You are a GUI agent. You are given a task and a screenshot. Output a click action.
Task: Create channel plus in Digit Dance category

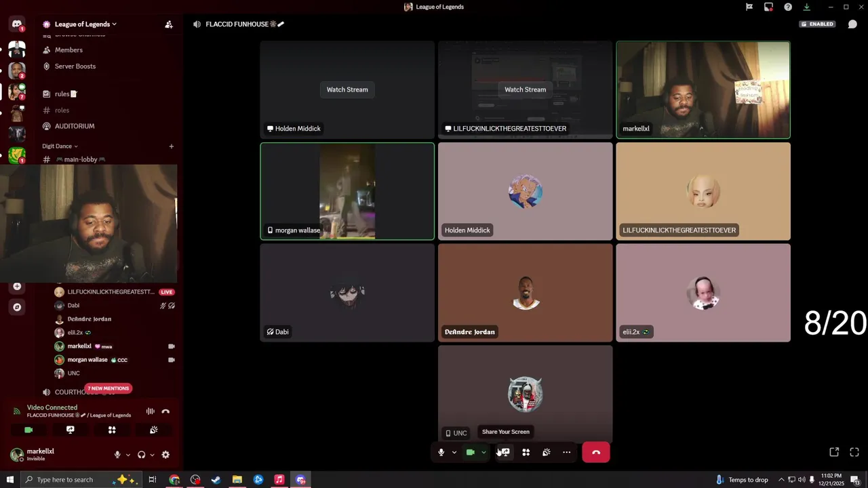(x=171, y=146)
